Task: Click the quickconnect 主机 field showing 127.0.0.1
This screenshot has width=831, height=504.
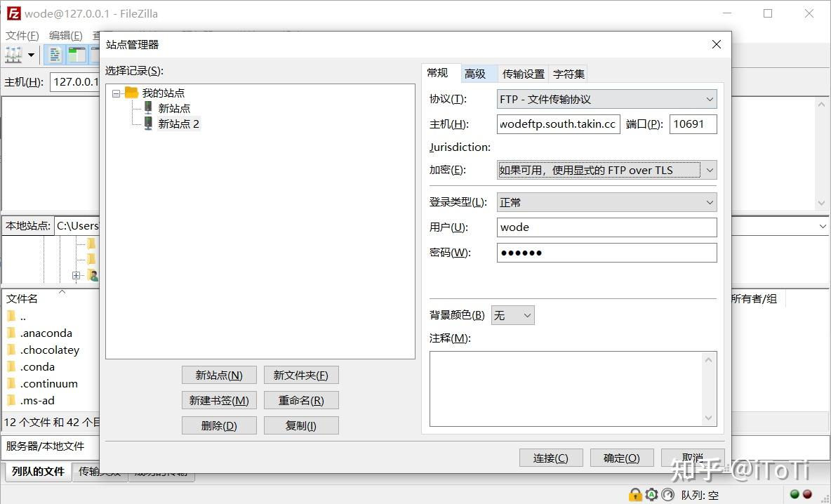Action: click(x=75, y=81)
